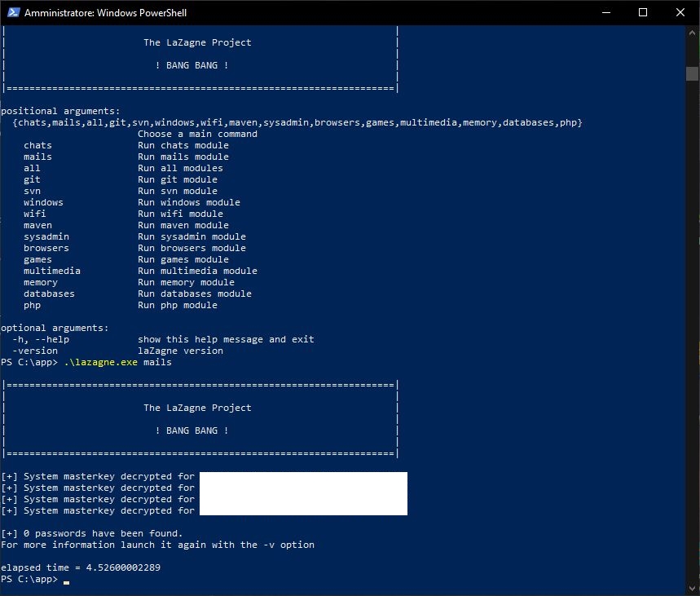The width and height of the screenshot is (700, 596).
Task: Click 'elapsed time = 4.52600002289' line
Action: click(x=81, y=567)
